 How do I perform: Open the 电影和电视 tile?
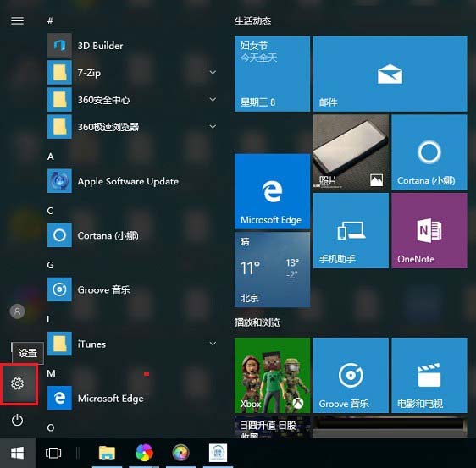pos(429,375)
